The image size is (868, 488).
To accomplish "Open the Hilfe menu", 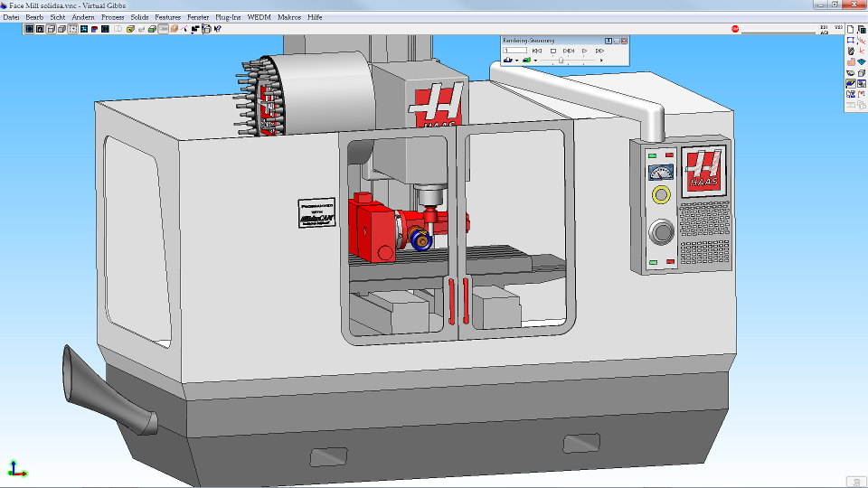I will coord(315,17).
